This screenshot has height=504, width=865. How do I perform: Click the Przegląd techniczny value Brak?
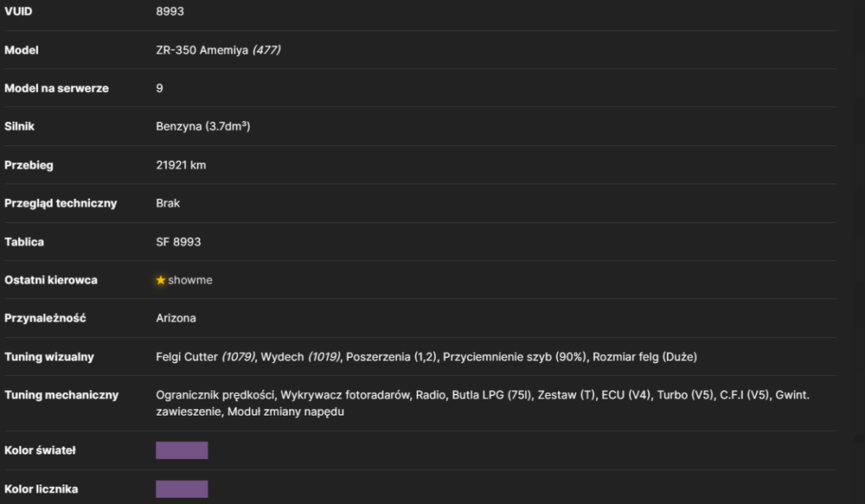pyautogui.click(x=168, y=203)
